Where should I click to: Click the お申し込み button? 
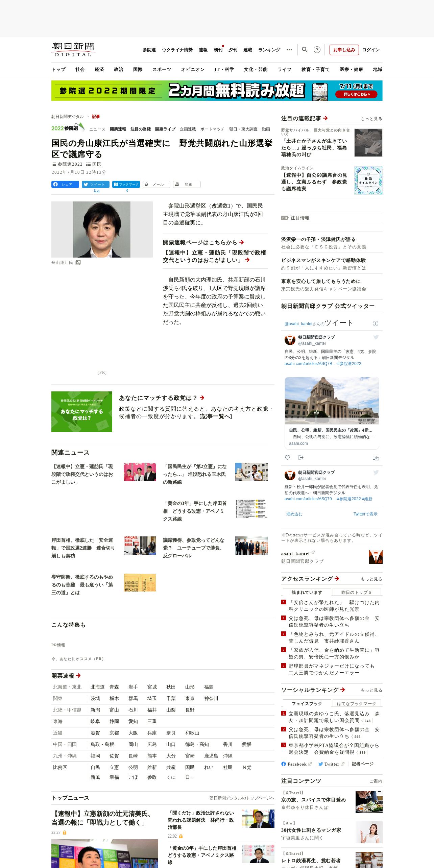point(344,50)
